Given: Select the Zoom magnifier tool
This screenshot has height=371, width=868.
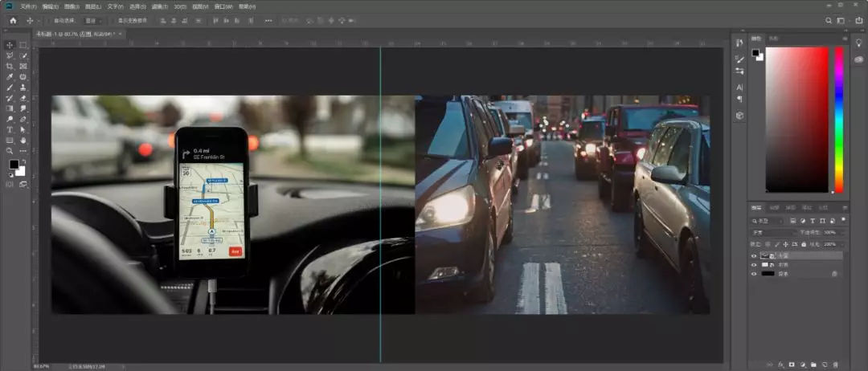Looking at the screenshot, I should tap(10, 150).
